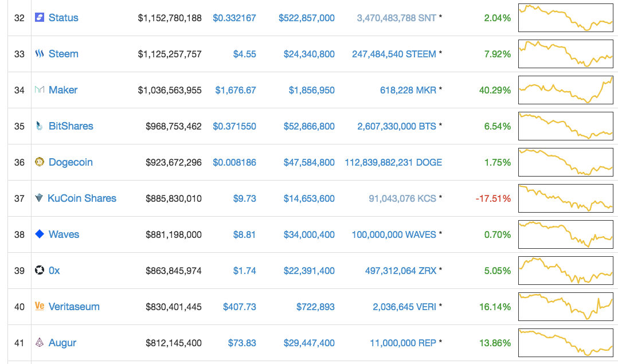The height and width of the screenshot is (364, 618).
Task: Click supply 497,312,064 ZRX
Action: point(401,271)
